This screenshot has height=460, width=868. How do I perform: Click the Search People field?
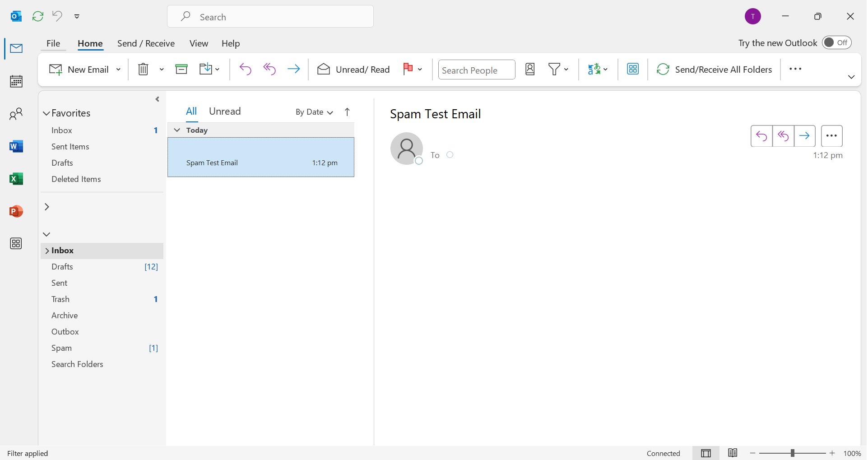point(477,70)
